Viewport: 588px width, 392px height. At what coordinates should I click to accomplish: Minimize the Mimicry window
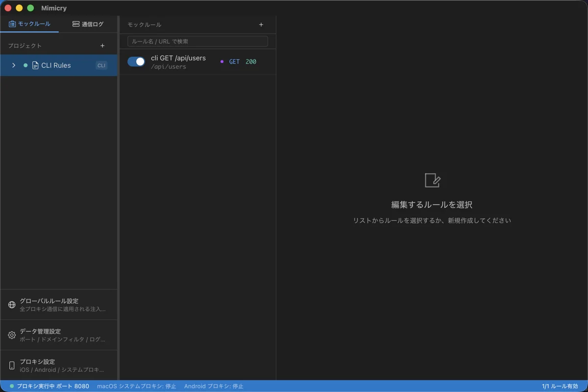point(19,8)
